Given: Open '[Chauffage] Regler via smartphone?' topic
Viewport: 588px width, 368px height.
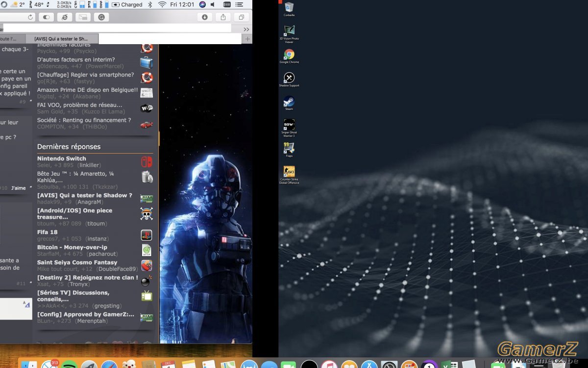Looking at the screenshot, I should (x=85, y=75).
